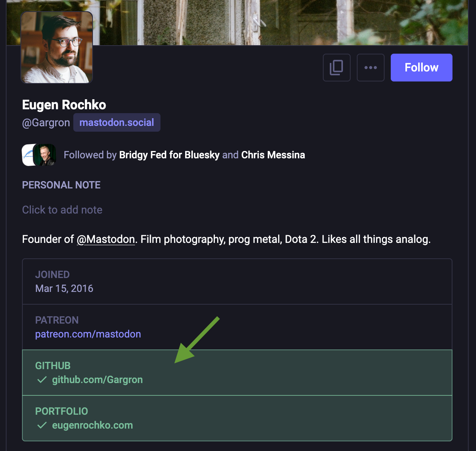Open Chris Messina follower profile
476x451 pixels.
tap(273, 155)
